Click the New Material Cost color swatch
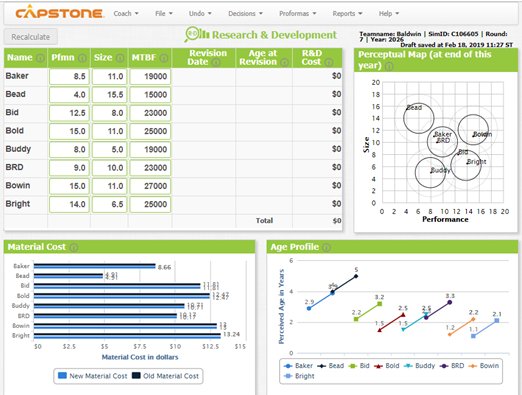522x395 pixels. pos(62,376)
